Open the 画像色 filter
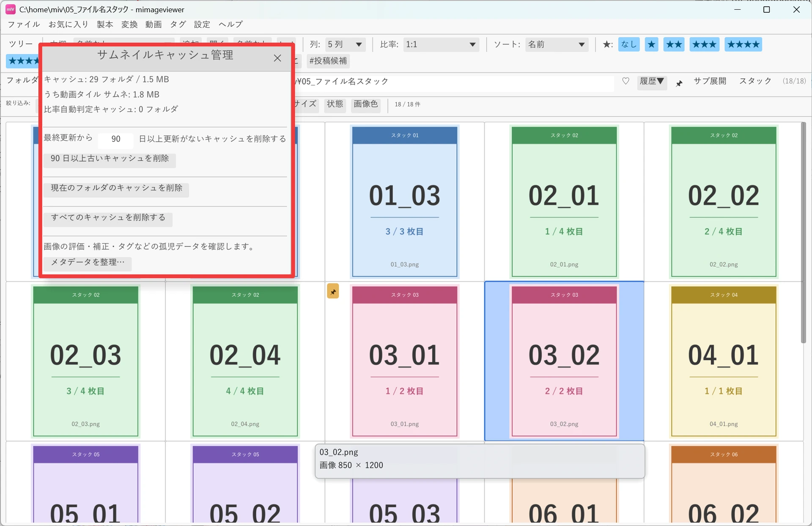The height and width of the screenshot is (526, 812). point(366,104)
